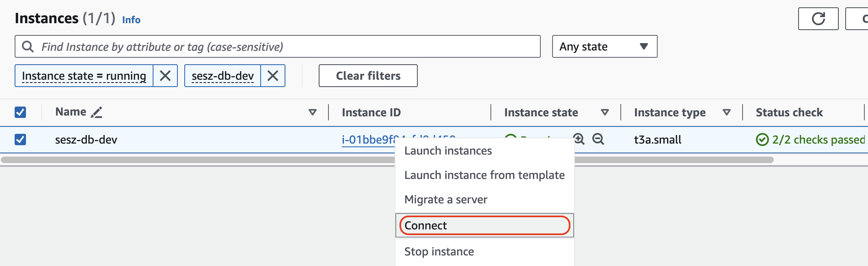Remove the sesz-db-dev filter chip
The height and width of the screenshot is (266, 868).
pos(273,76)
